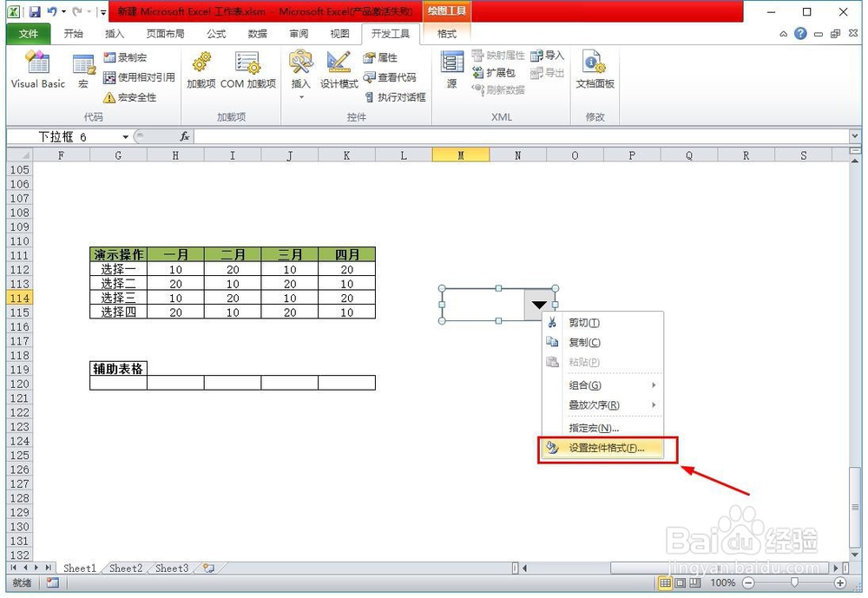Image resolution: width=868 pixels, height=598 pixels.
Task: Go to last sheet navigation arrow
Action: [x=49, y=568]
